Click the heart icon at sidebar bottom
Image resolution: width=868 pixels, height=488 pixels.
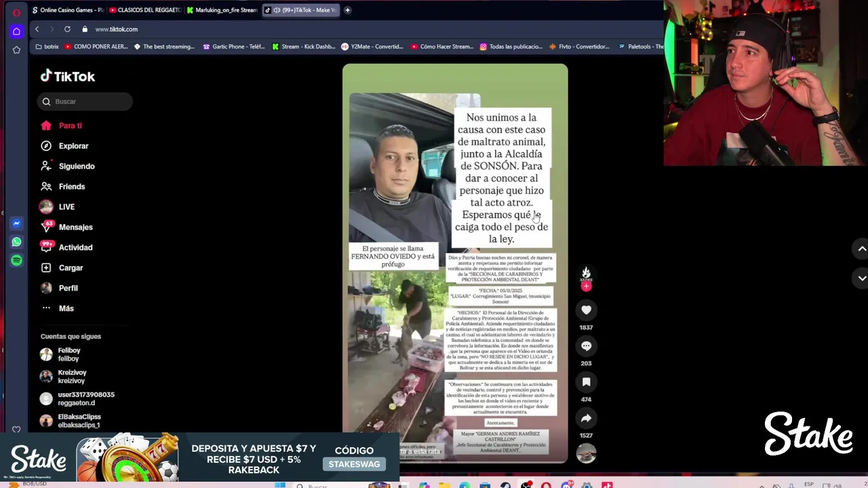16,429
